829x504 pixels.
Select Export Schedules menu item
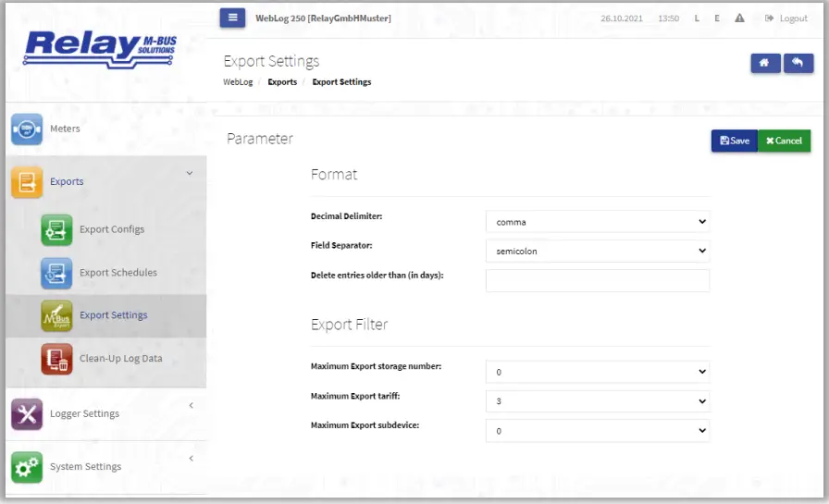(118, 273)
